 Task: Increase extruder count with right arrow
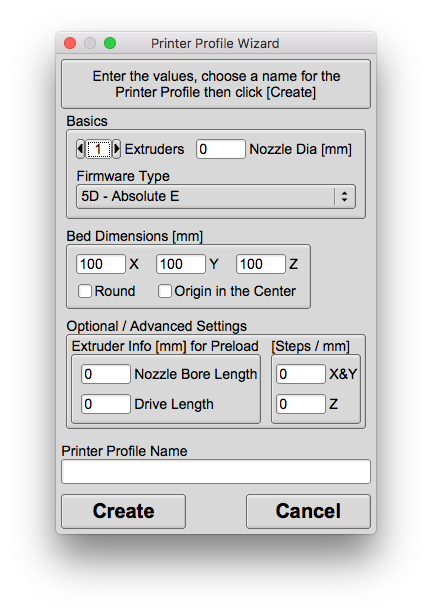tap(116, 149)
